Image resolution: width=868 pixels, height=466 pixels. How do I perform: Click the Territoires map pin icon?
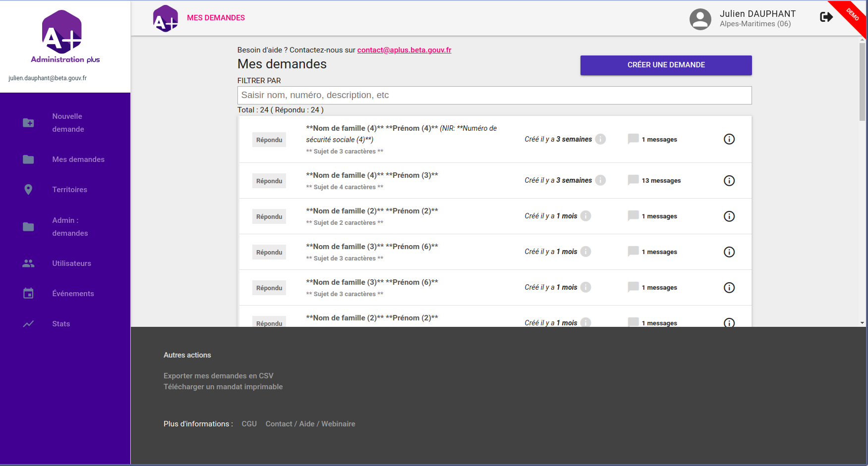tap(28, 190)
